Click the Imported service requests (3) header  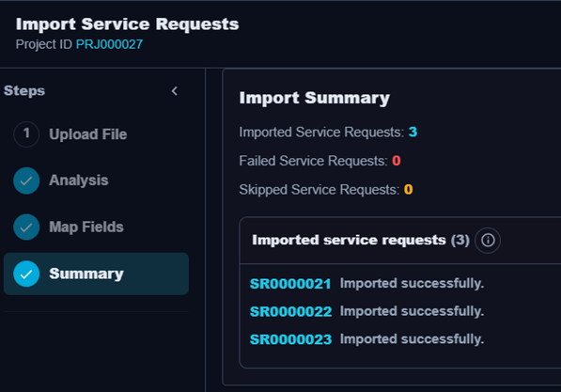(x=361, y=240)
